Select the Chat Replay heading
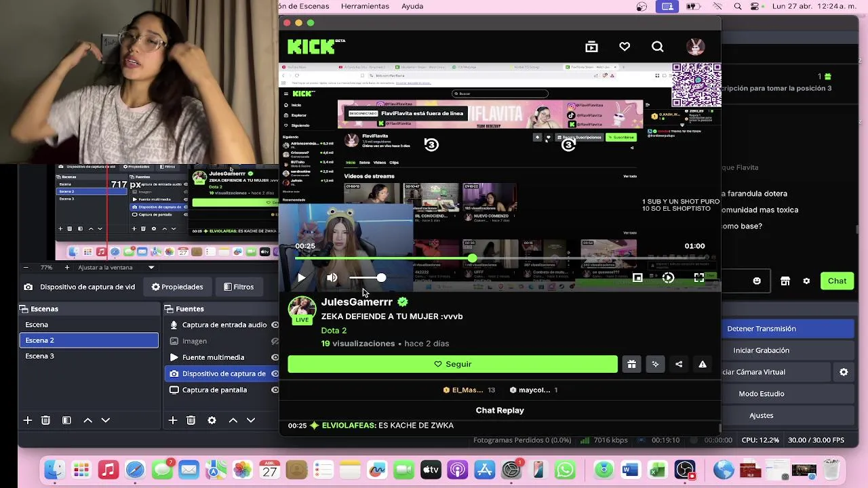Screen dimensions: 868x488 tap(500, 410)
